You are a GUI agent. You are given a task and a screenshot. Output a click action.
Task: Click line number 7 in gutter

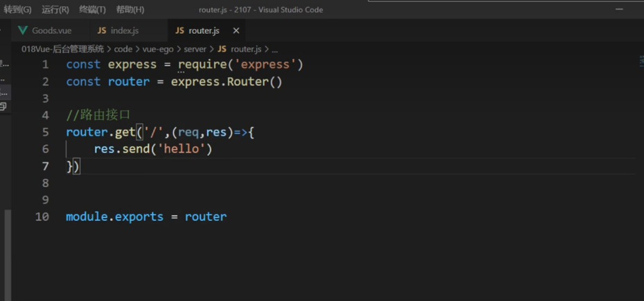[x=45, y=166]
